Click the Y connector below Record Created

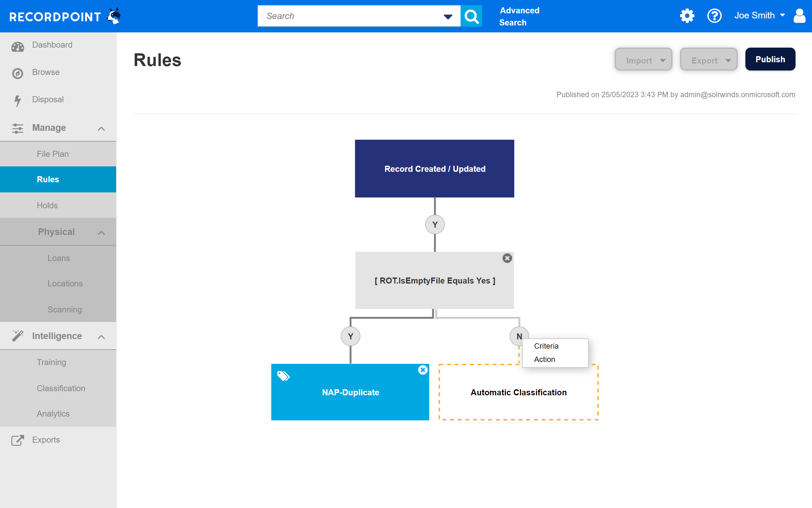coord(435,224)
